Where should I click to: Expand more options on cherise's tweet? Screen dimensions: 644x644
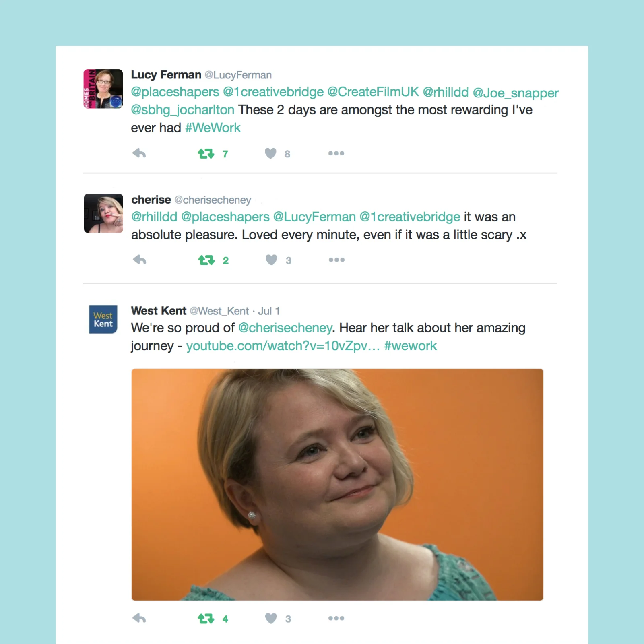coord(336,260)
